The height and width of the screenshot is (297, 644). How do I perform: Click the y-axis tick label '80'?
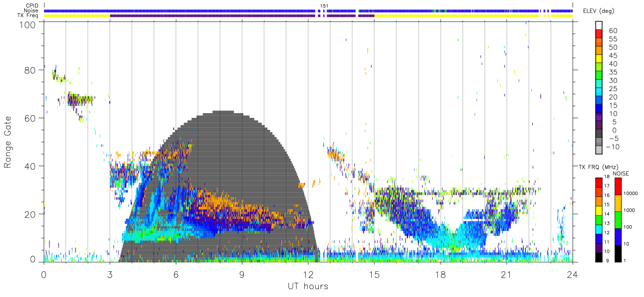30,70
